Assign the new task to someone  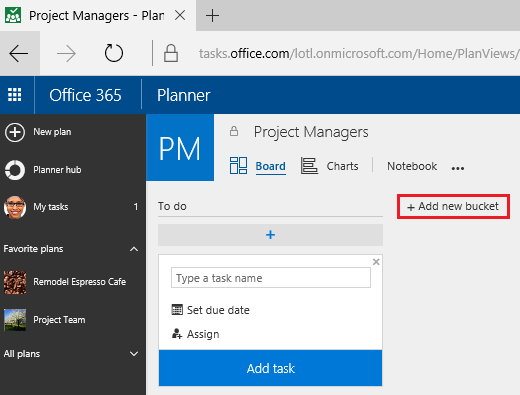203,334
